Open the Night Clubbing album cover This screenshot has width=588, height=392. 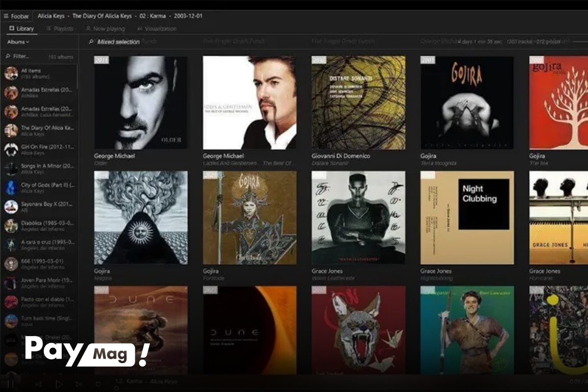[467, 218]
